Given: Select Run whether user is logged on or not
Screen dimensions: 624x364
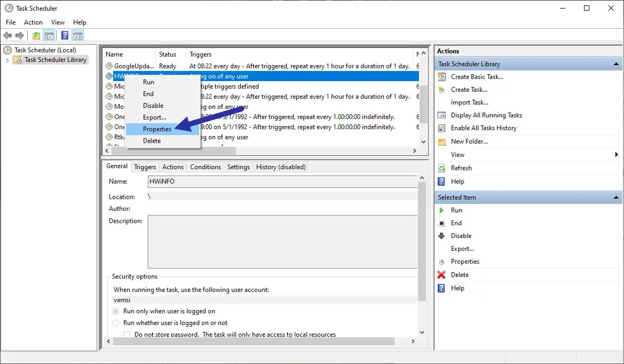Looking at the screenshot, I should 115,323.
